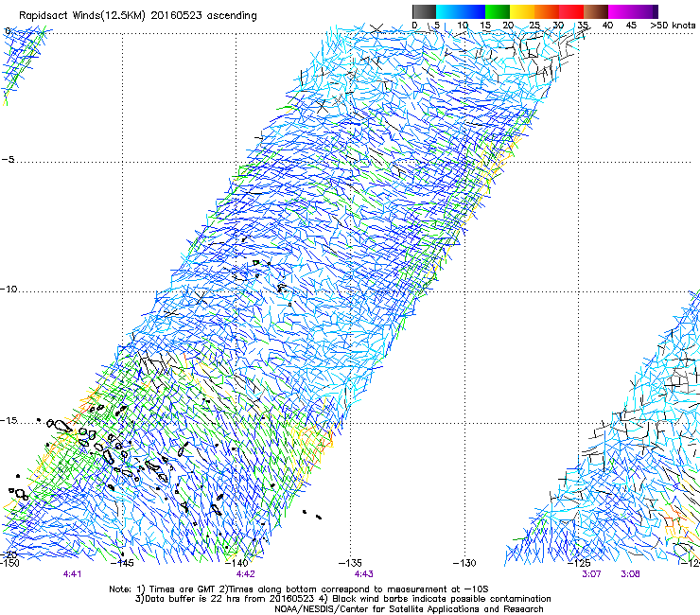Click the '>50 knots' legend label
Viewport: 700px width, 615px height.
coord(673,26)
